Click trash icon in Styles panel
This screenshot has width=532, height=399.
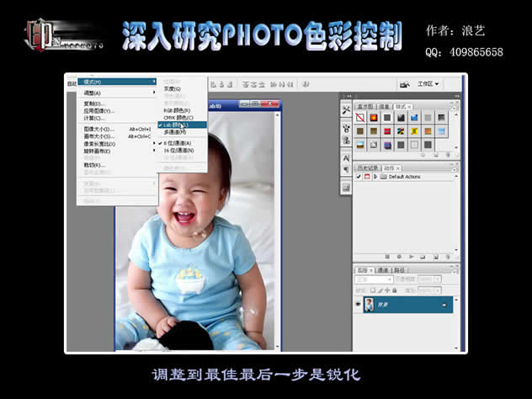pos(448,155)
